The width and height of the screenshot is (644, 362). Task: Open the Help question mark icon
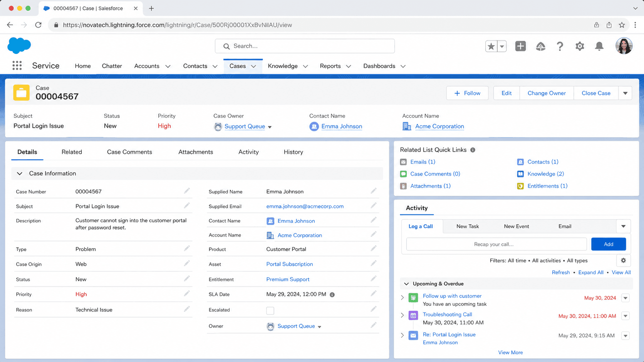point(560,46)
